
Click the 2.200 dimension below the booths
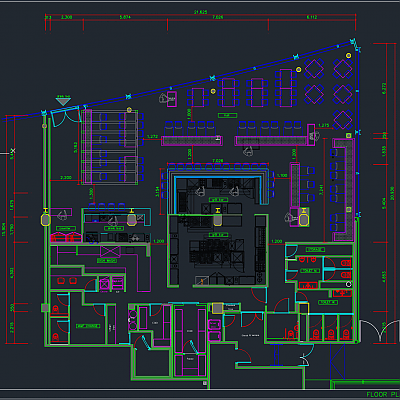tap(66, 178)
